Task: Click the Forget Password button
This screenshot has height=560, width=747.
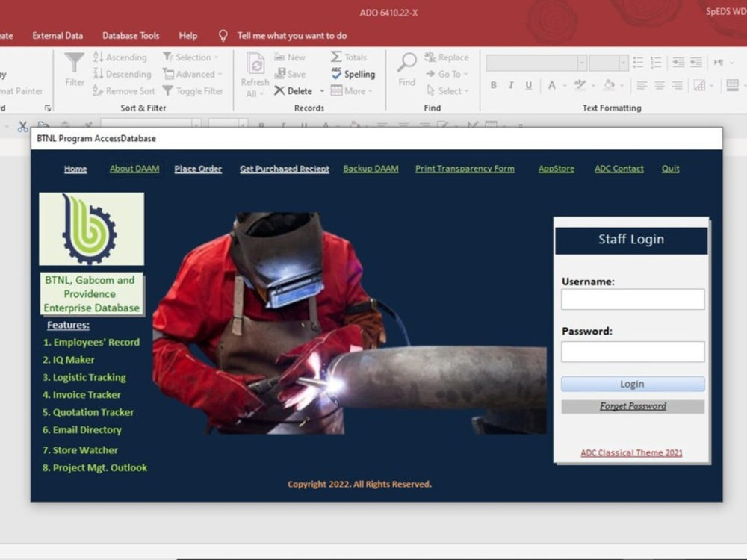Action: [633, 406]
